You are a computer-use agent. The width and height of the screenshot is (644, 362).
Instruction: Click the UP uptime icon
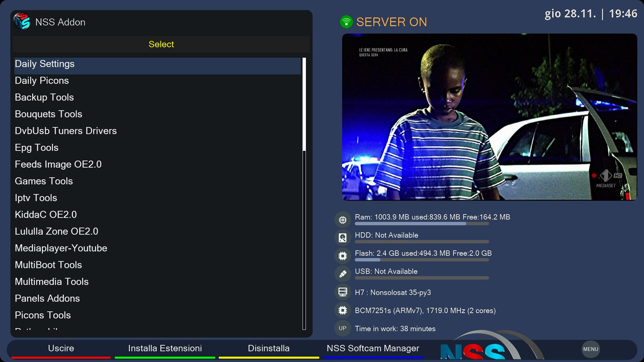tap(343, 328)
